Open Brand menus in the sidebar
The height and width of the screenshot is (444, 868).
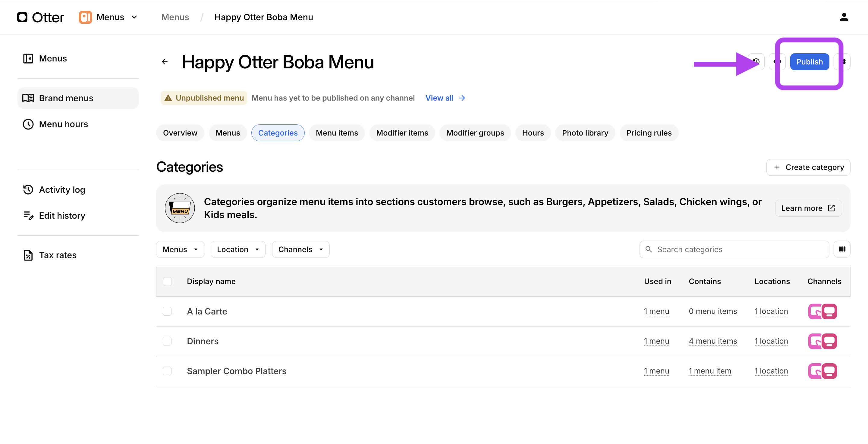click(78, 98)
